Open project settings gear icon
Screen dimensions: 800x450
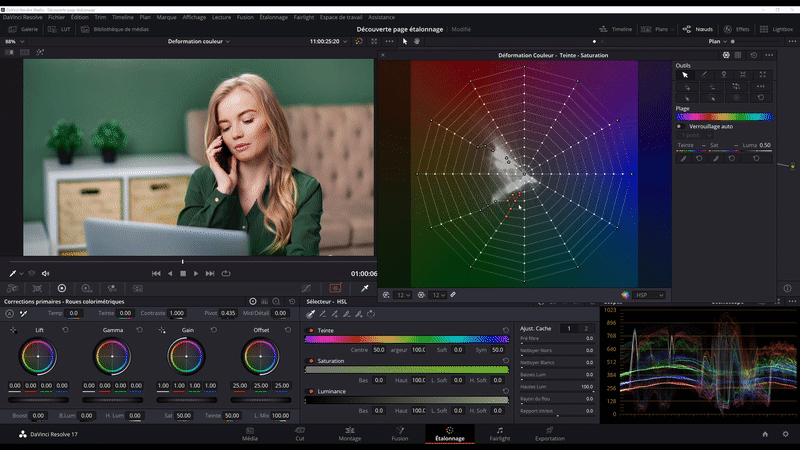785,435
